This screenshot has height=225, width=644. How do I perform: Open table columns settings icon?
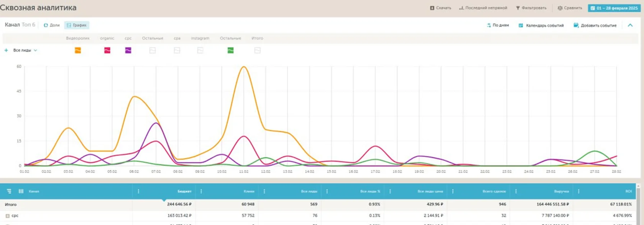[x=21, y=191]
